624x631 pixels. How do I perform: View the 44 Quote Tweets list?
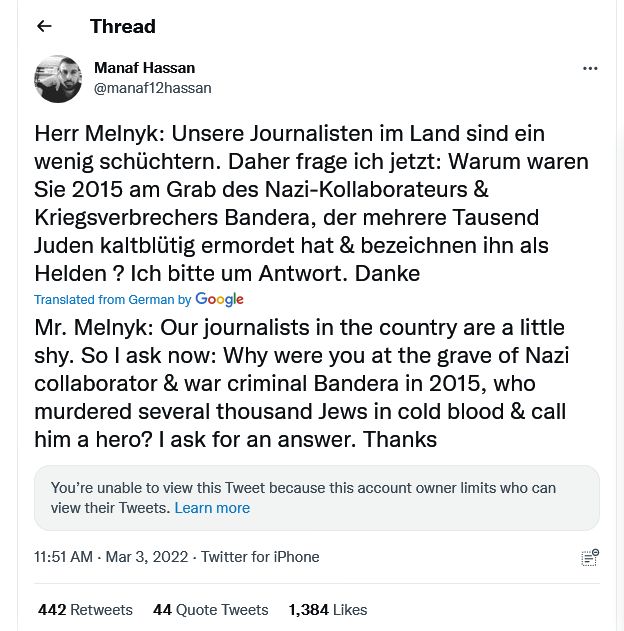pos(210,609)
